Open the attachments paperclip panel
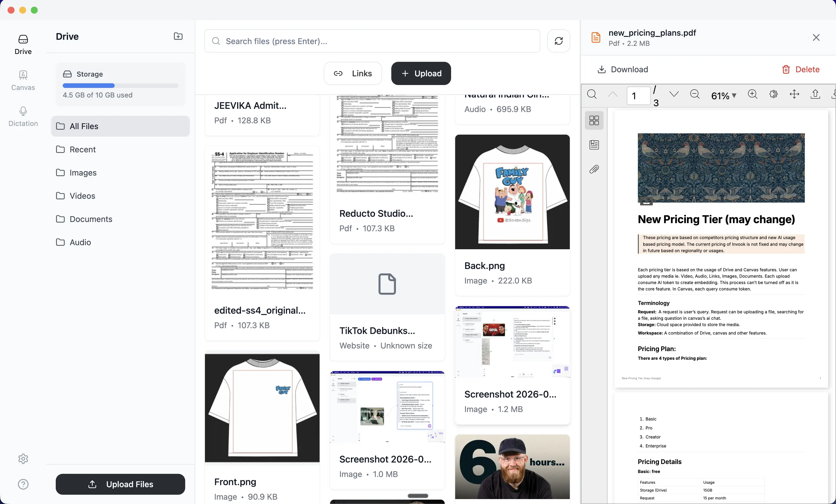This screenshot has height=504, width=836. click(594, 169)
